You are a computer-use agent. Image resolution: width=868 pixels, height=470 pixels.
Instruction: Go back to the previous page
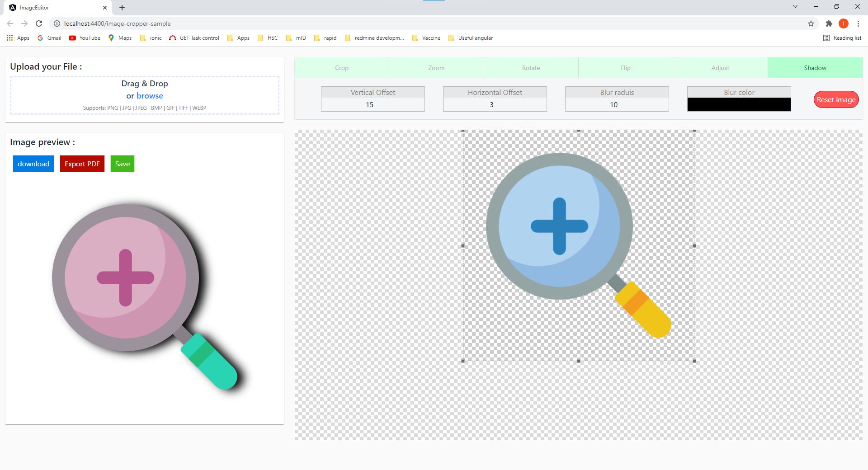click(x=10, y=23)
